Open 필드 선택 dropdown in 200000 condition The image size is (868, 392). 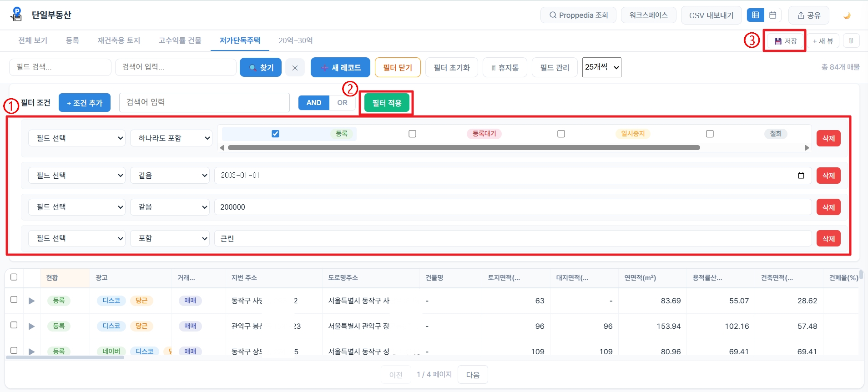tap(77, 207)
